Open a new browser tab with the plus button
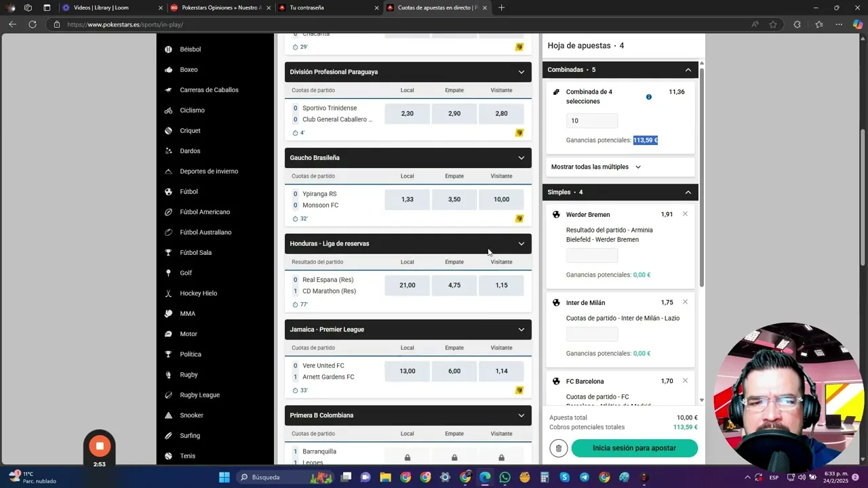868x488 pixels. tap(501, 8)
